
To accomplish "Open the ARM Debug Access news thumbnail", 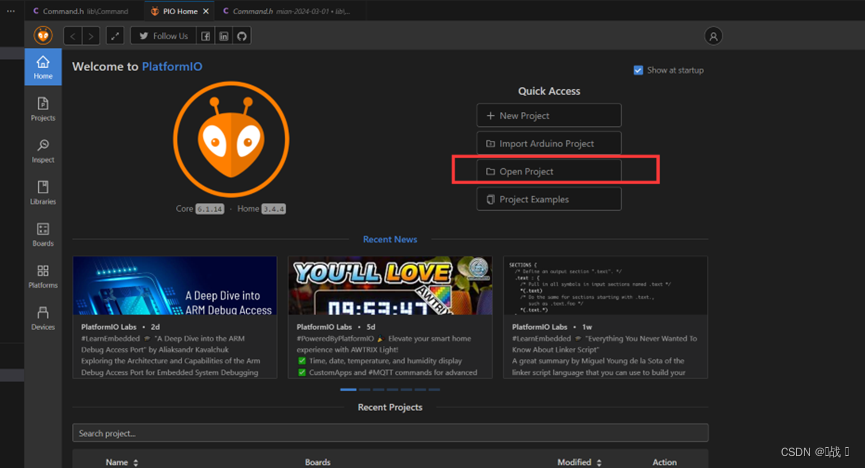I will pyautogui.click(x=175, y=285).
